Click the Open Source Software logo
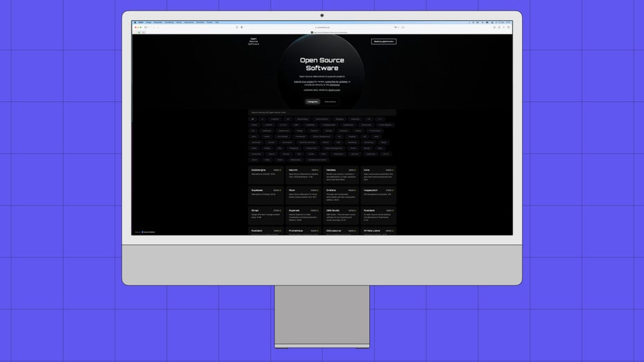The width and height of the screenshot is (644, 362). [253, 42]
